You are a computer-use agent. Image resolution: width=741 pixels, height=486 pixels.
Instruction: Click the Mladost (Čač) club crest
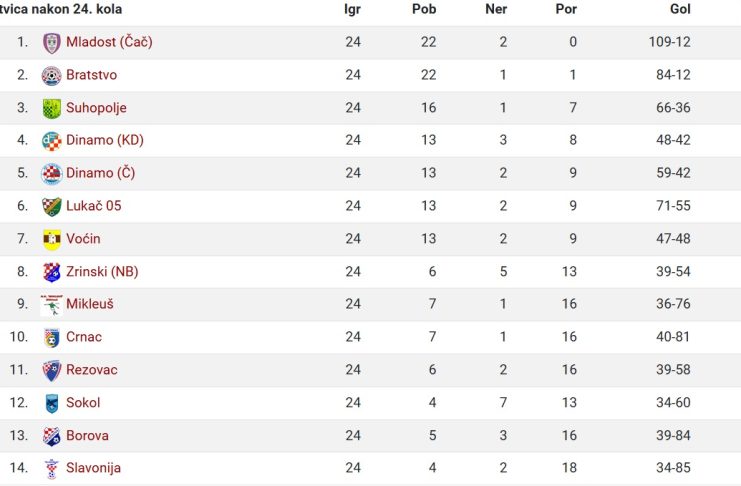pos(52,43)
